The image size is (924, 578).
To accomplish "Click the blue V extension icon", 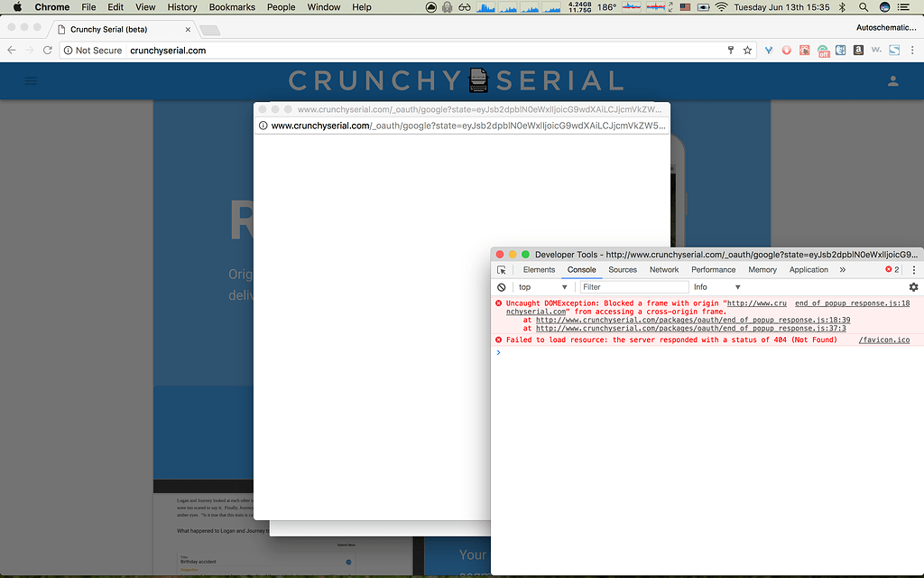I will point(769,51).
